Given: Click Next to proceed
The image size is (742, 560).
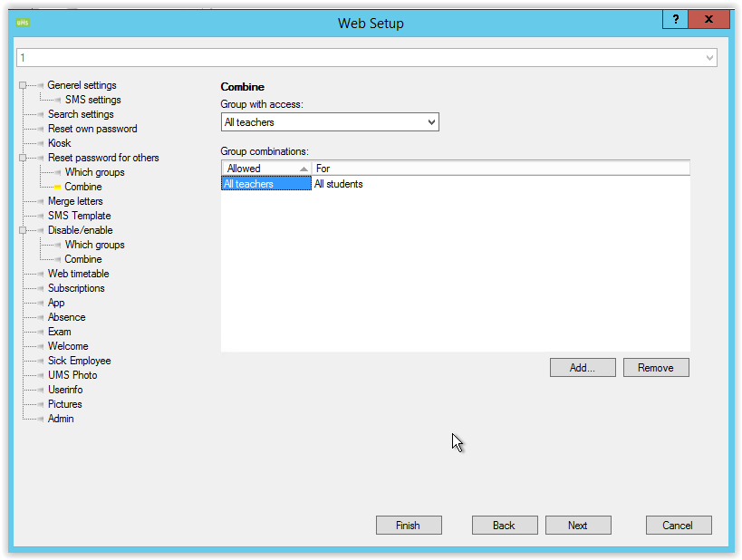Looking at the screenshot, I should click(577, 526).
